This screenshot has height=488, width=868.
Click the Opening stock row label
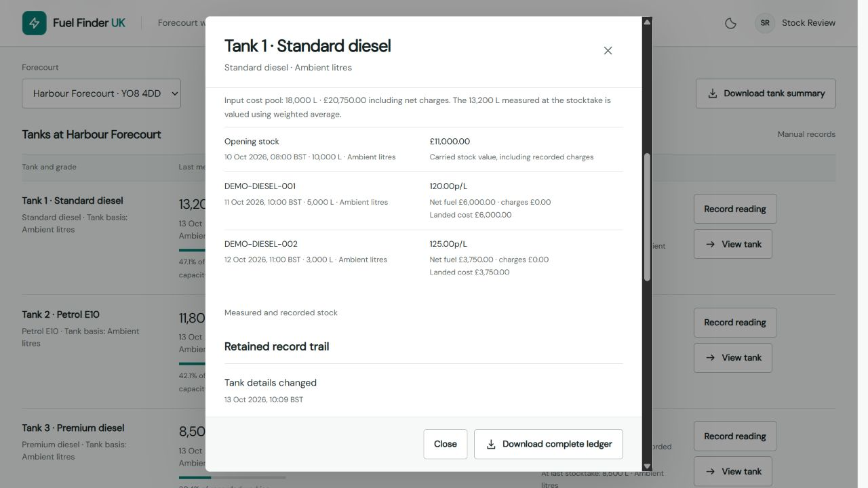point(252,142)
